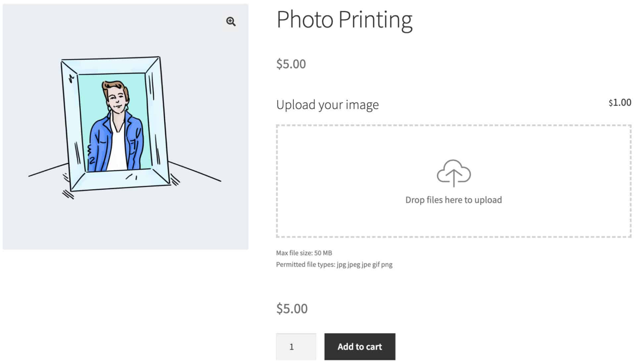Viewport: 636px width, 364px height.
Task: Focus the quantity input field
Action: click(296, 346)
